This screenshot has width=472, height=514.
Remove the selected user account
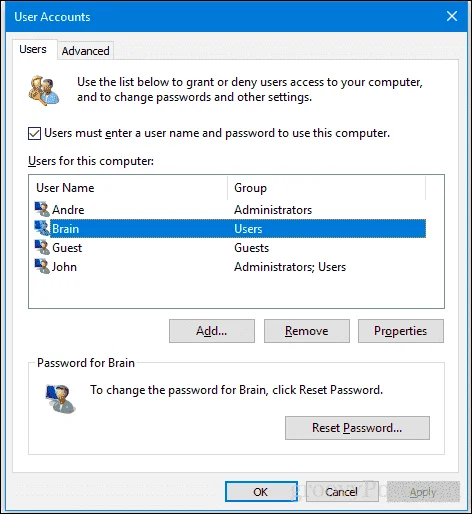[307, 331]
